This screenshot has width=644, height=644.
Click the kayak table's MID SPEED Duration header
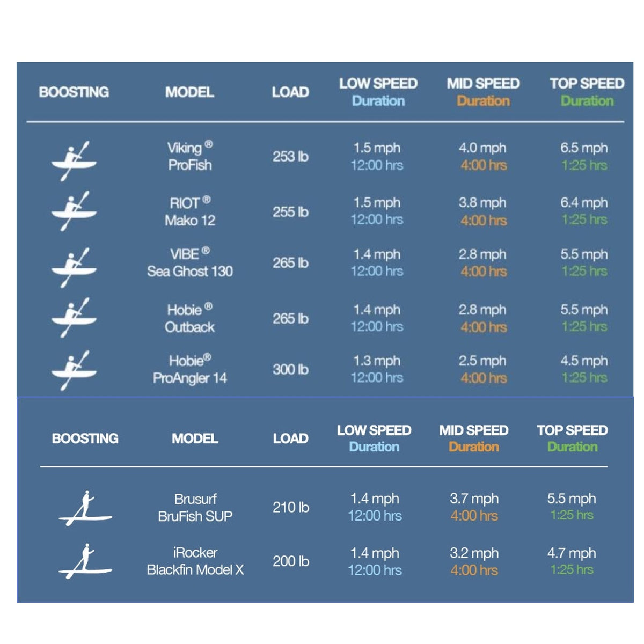[483, 92]
